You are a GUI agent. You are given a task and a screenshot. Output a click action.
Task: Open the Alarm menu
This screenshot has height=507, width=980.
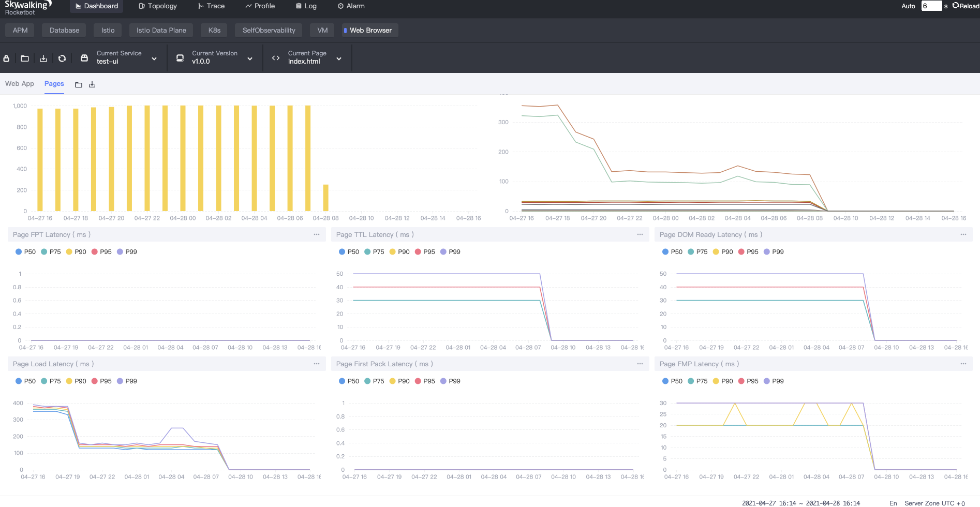(x=351, y=6)
